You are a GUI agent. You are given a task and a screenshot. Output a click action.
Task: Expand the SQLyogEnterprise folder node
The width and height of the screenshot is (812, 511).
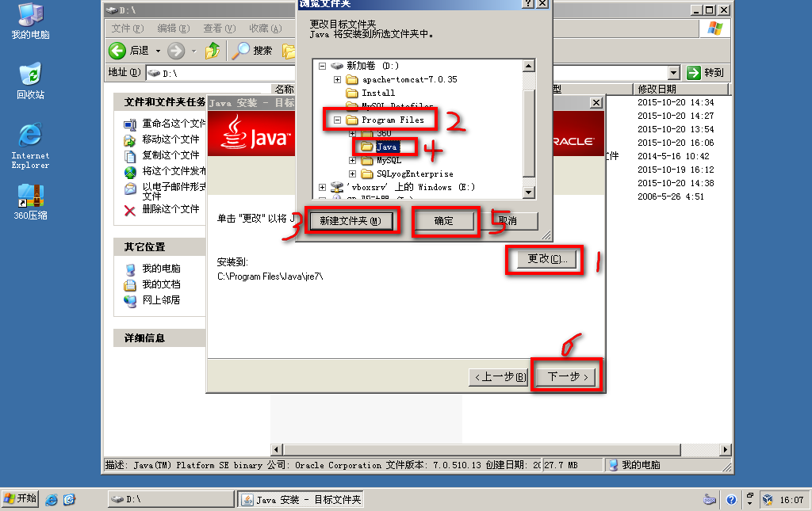352,174
